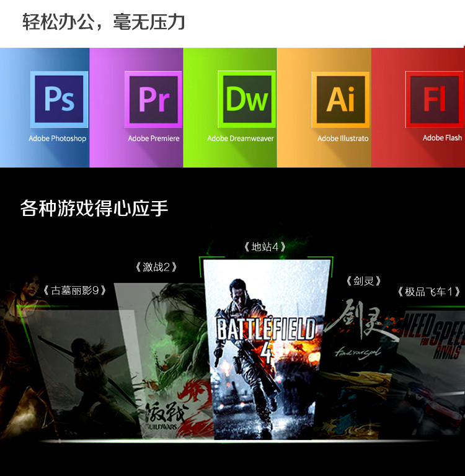Click the Illustrator Ai icon
The width and height of the screenshot is (465, 476).
(x=340, y=100)
